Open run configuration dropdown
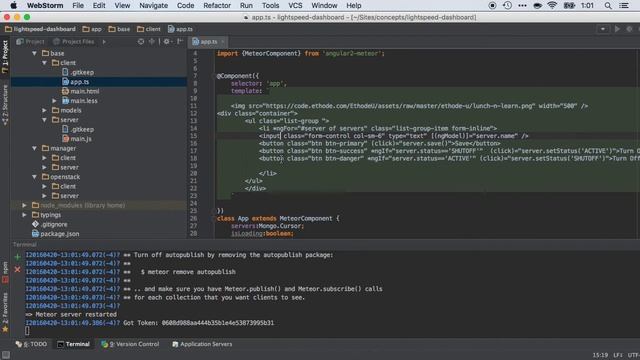 tap(603, 29)
